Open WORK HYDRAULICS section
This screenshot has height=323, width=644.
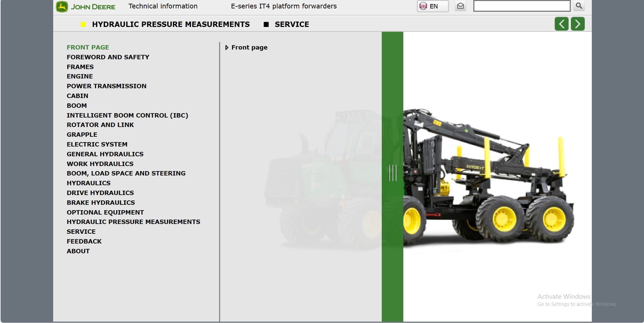[100, 164]
